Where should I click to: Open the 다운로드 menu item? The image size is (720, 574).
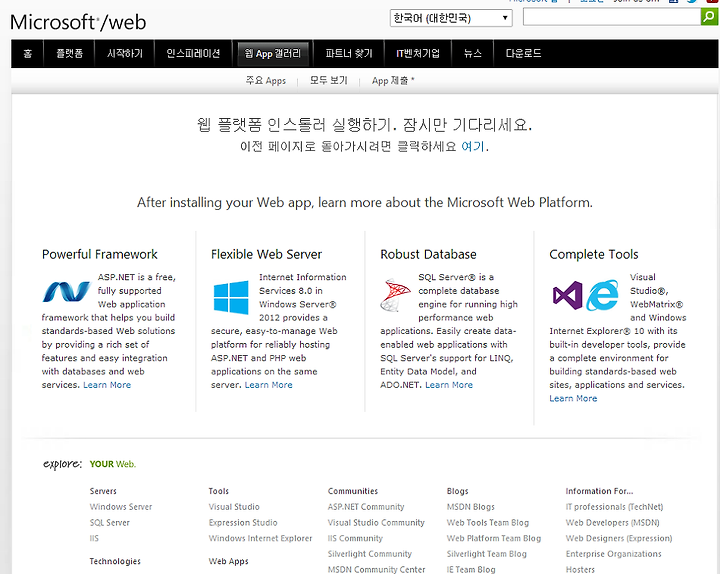pos(523,54)
